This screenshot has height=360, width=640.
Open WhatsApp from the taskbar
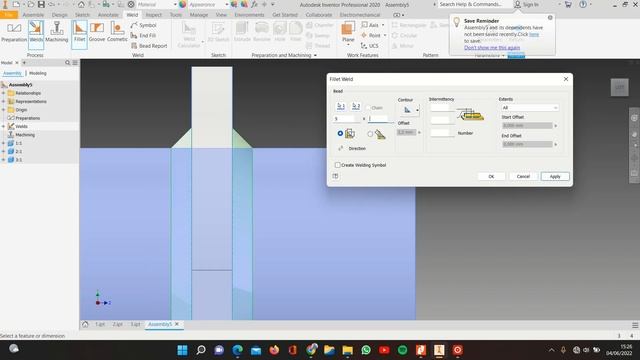(x=366, y=350)
